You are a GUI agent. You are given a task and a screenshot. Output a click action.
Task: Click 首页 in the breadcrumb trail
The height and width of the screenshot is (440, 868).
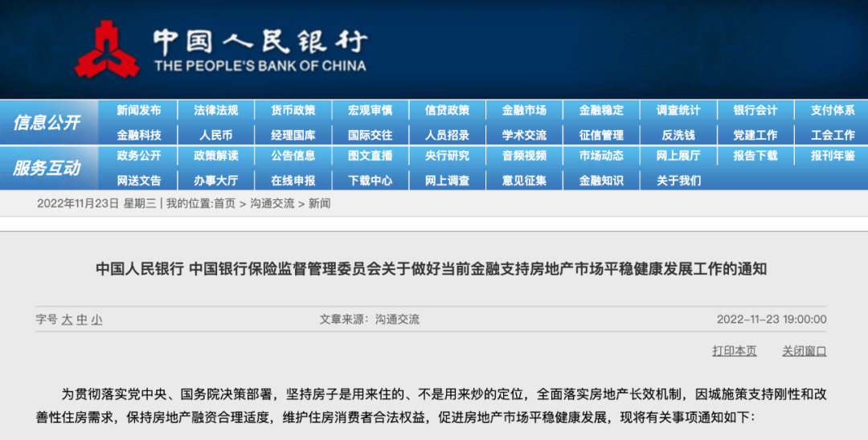pyautogui.click(x=224, y=204)
